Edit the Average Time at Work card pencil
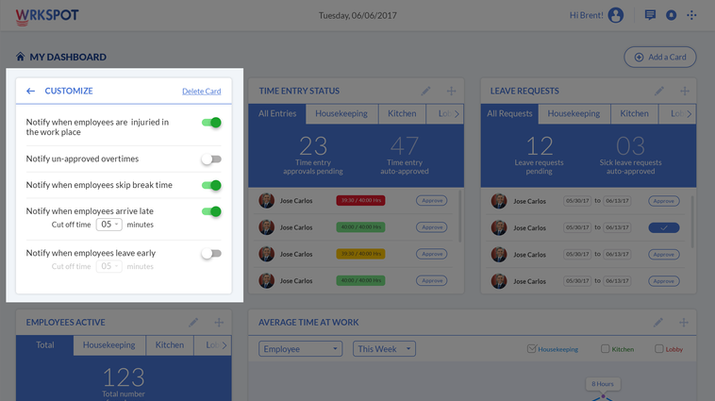 click(x=658, y=322)
